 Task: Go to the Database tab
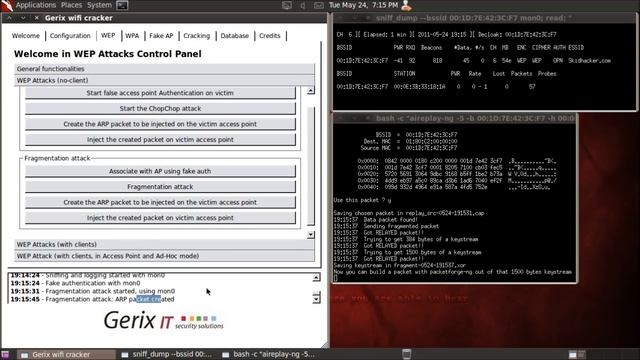(235, 36)
